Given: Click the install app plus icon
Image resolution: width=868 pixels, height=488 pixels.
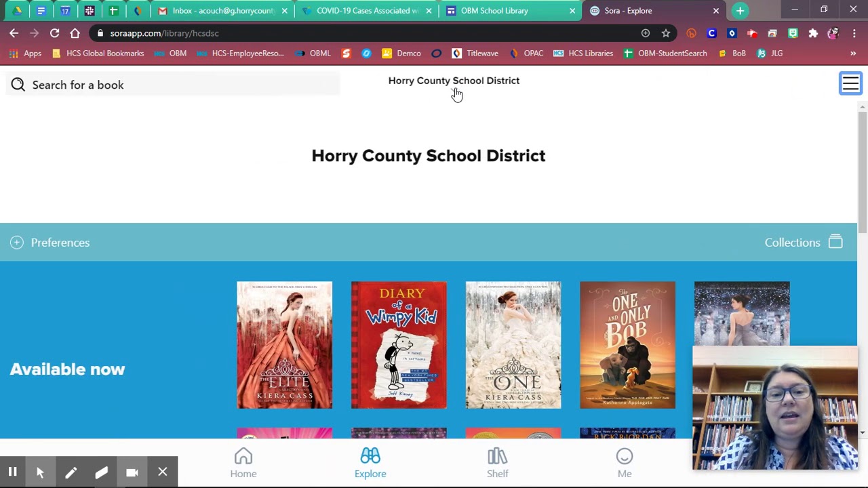Looking at the screenshot, I should click(x=646, y=33).
